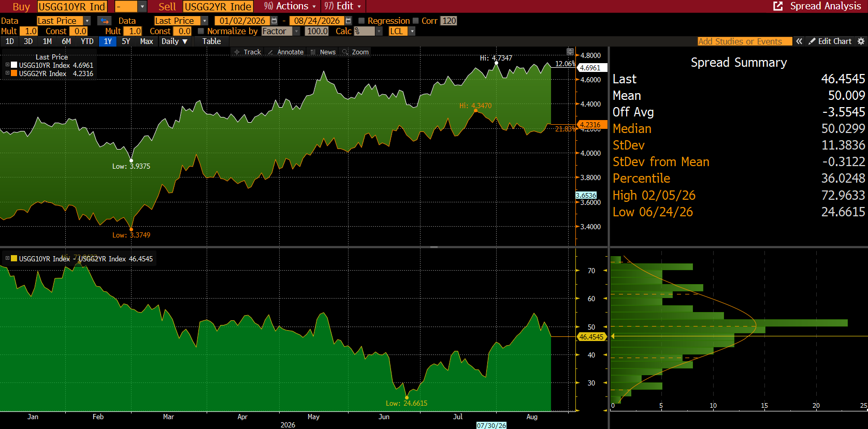This screenshot has width=868, height=429.
Task: Select the 5Y time range
Action: tap(126, 41)
